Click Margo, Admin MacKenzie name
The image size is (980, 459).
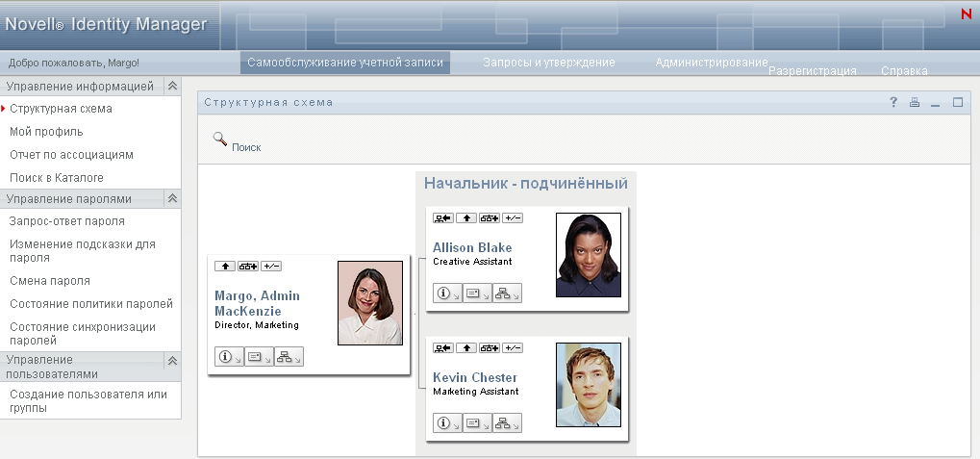[257, 303]
